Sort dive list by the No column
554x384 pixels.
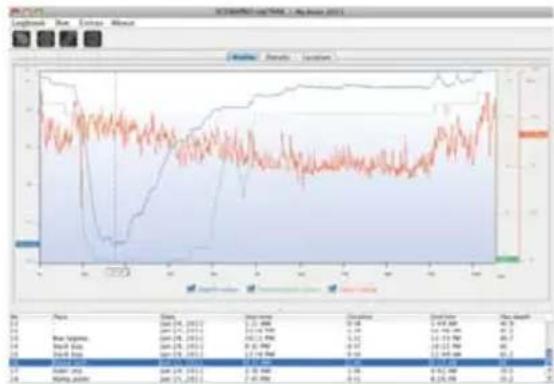click(14, 317)
